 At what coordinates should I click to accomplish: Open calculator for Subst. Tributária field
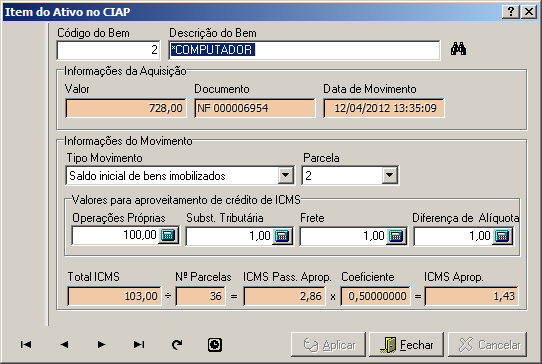(282, 236)
